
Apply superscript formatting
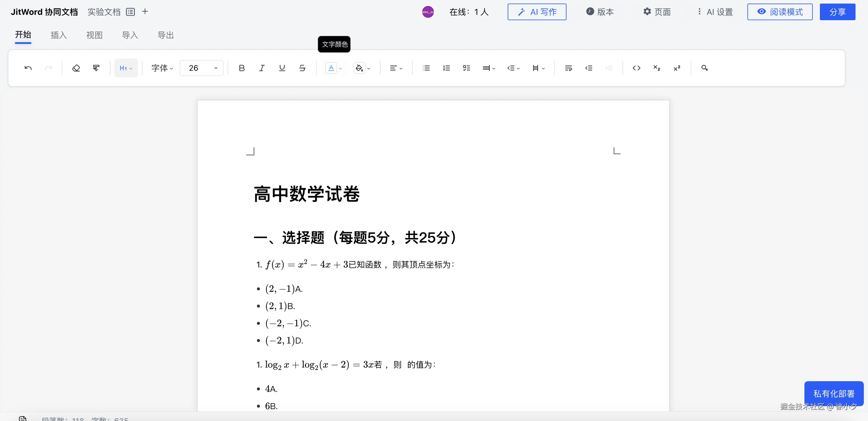677,68
